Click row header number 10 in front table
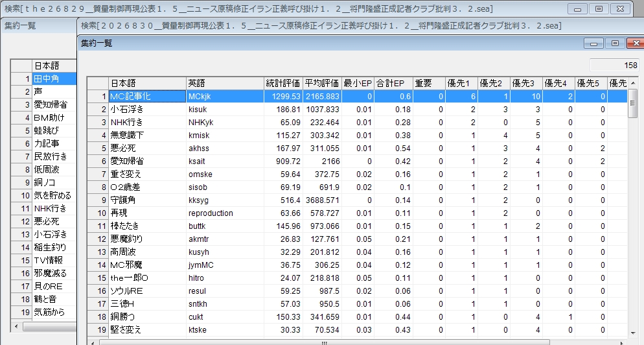This screenshot has height=345, width=644. click(98, 213)
